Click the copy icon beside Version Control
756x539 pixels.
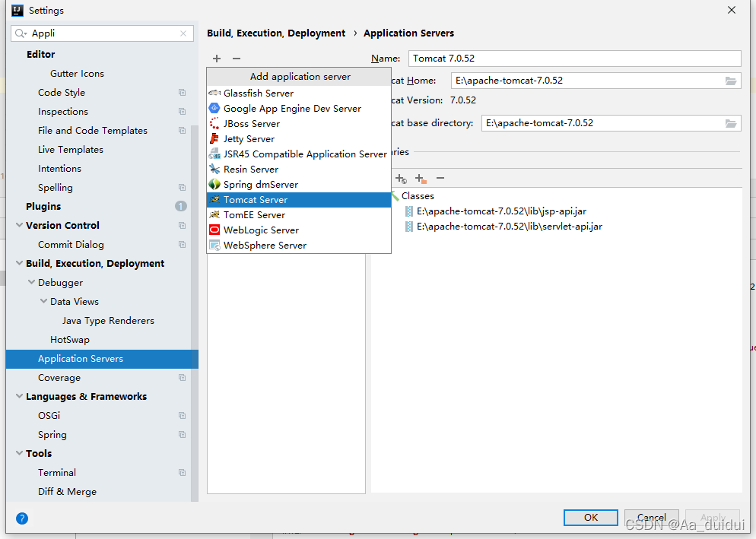[182, 226]
